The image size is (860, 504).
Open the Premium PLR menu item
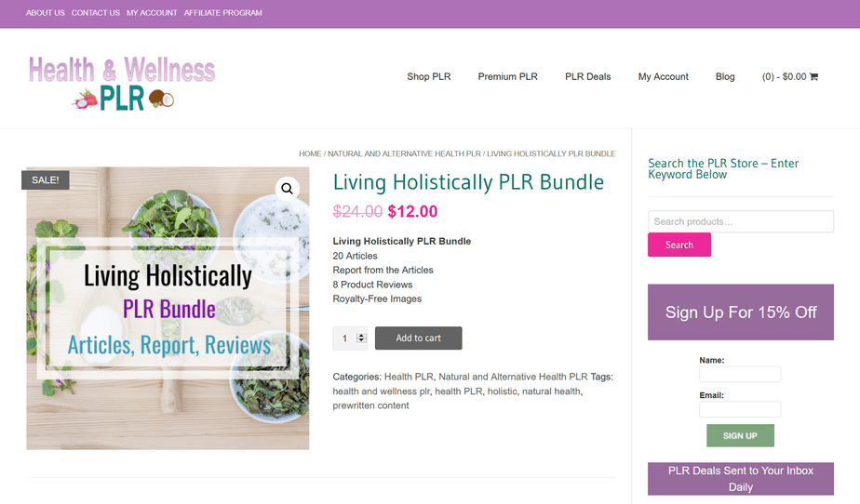[507, 76]
